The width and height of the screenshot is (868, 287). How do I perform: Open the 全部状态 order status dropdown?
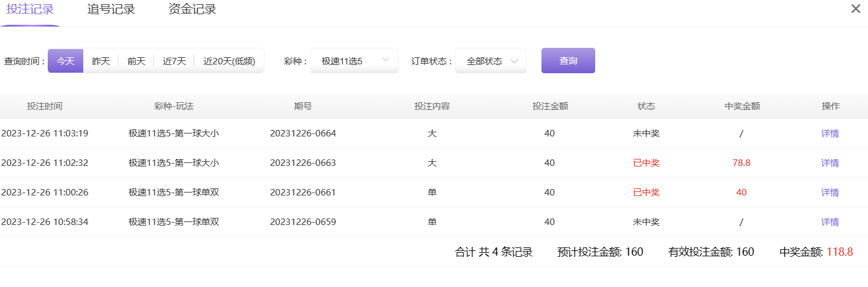[490, 61]
